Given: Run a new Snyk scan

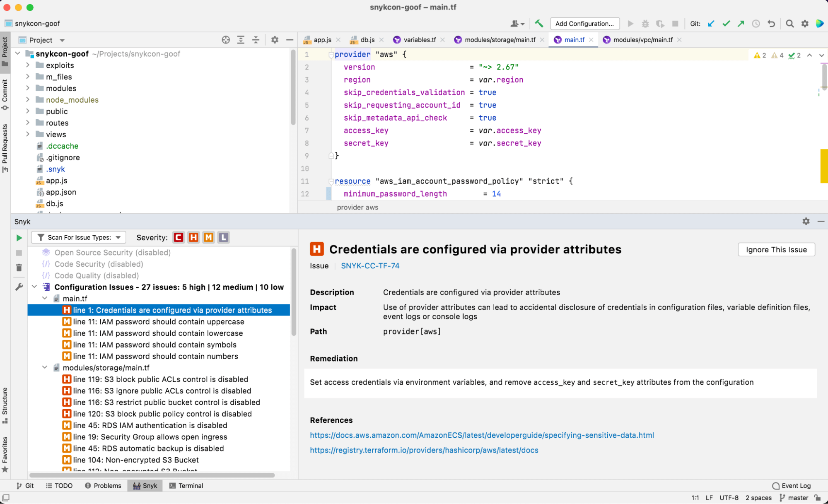Looking at the screenshot, I should pyautogui.click(x=19, y=238).
